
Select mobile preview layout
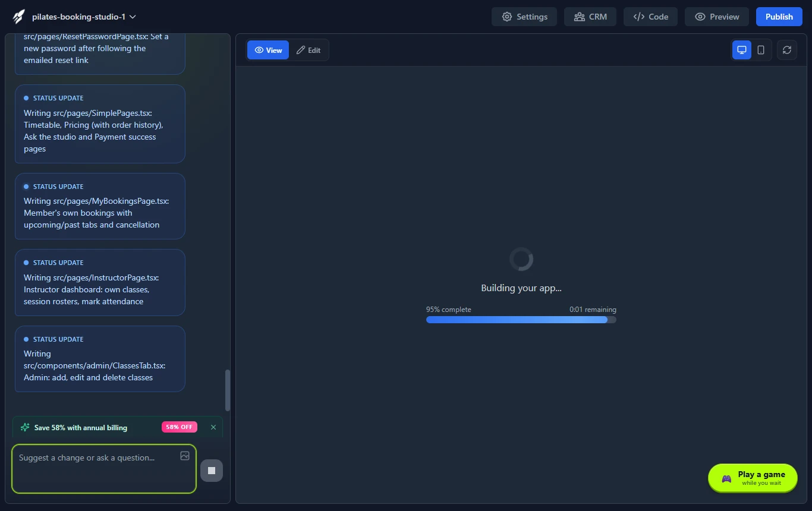(x=761, y=50)
